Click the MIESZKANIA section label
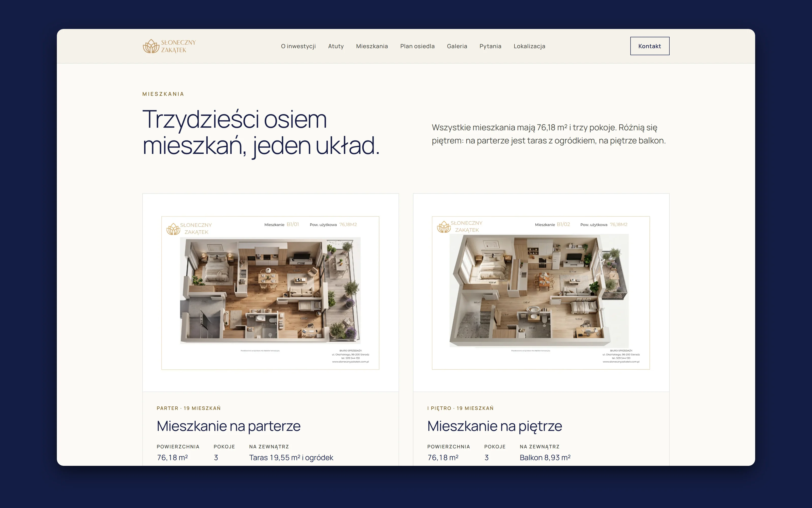The width and height of the screenshot is (812, 508). [163, 94]
